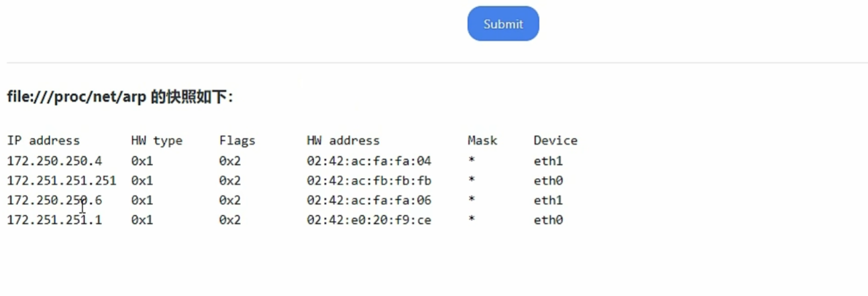Select MAC address 02:42:ac:fb:fb:fb
The width and height of the screenshot is (868, 296).
(369, 181)
